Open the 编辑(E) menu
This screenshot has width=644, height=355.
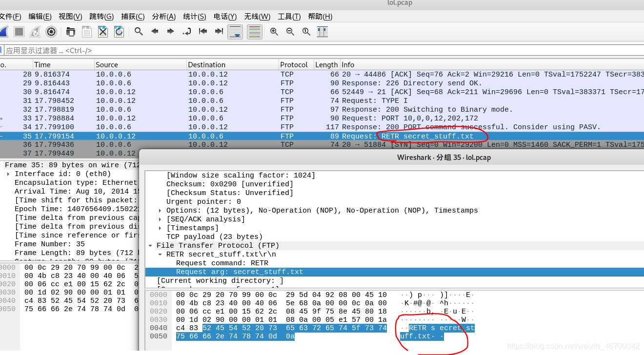click(x=40, y=17)
